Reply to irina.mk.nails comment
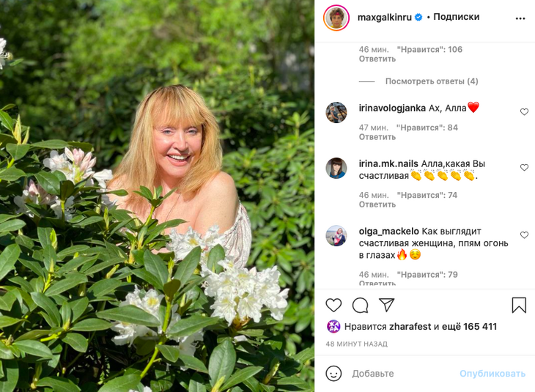535x392 pixels. pos(377,205)
